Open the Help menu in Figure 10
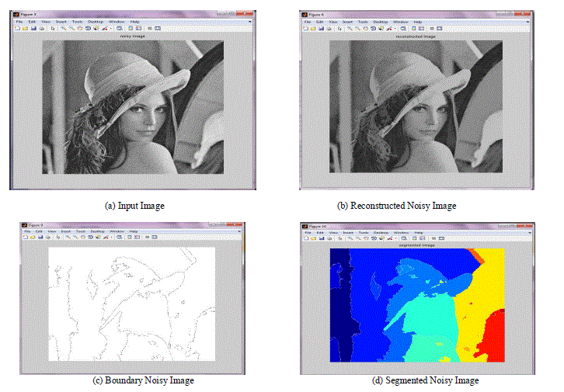This screenshot has width=564, height=392. [419, 232]
